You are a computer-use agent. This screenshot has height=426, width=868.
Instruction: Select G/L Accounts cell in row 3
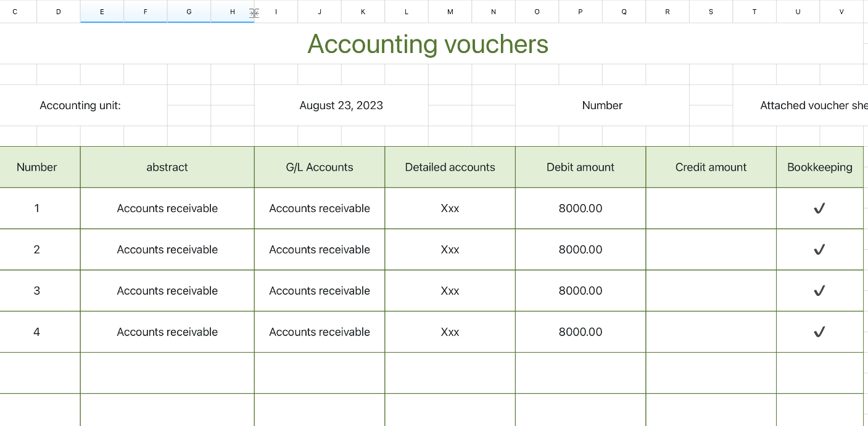click(x=320, y=291)
